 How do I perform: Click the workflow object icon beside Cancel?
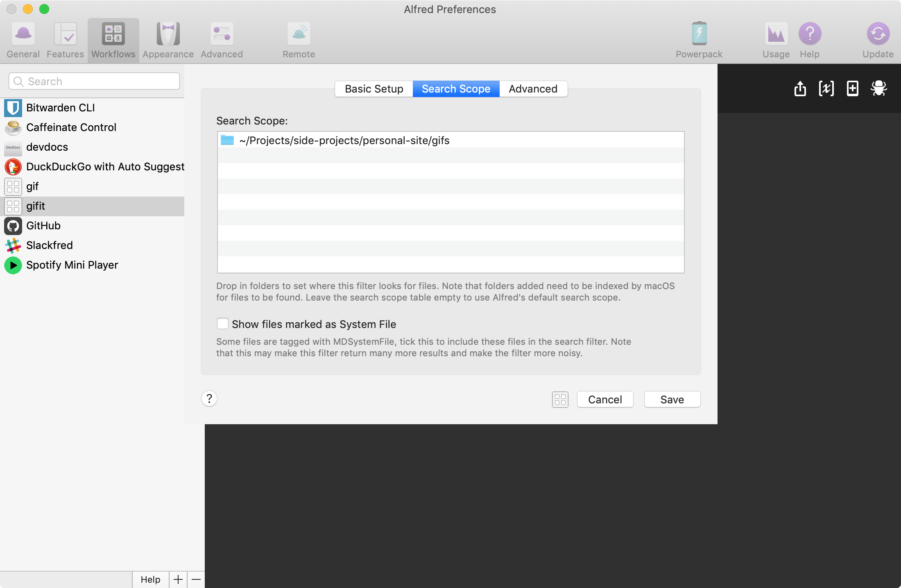[x=560, y=399]
